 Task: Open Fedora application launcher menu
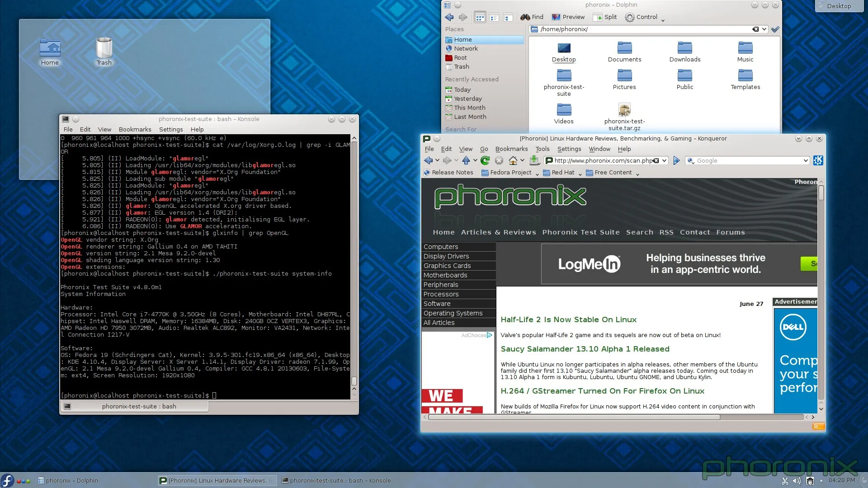[x=7, y=480]
